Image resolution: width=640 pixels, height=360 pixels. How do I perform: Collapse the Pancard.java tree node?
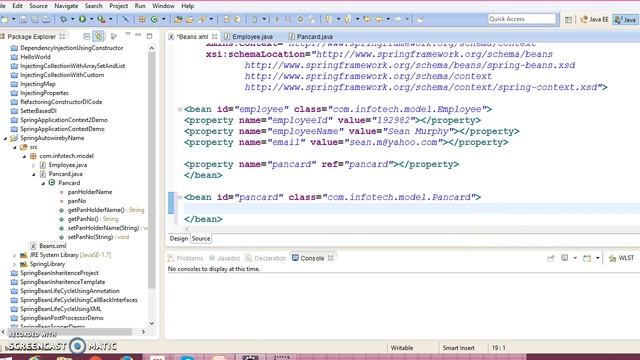point(33,174)
